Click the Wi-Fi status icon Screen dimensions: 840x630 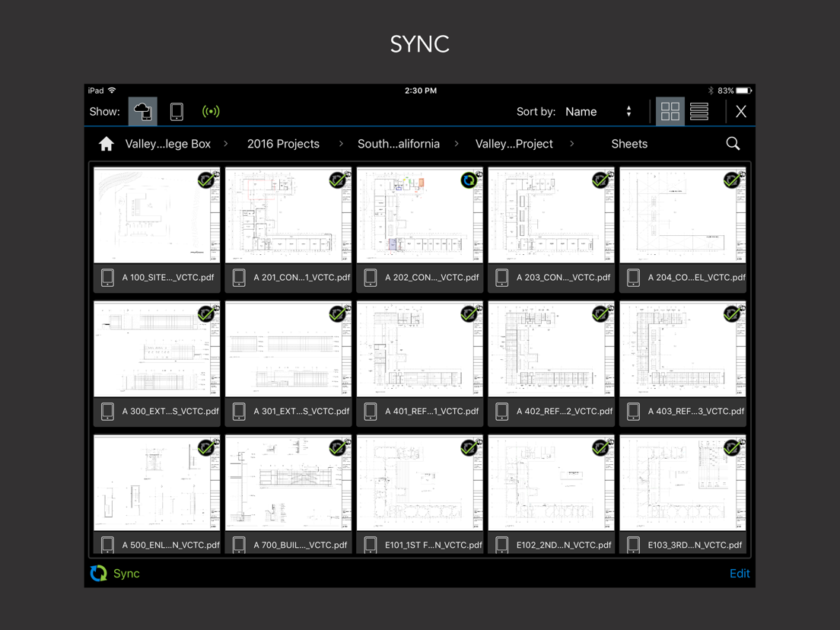pos(112,90)
